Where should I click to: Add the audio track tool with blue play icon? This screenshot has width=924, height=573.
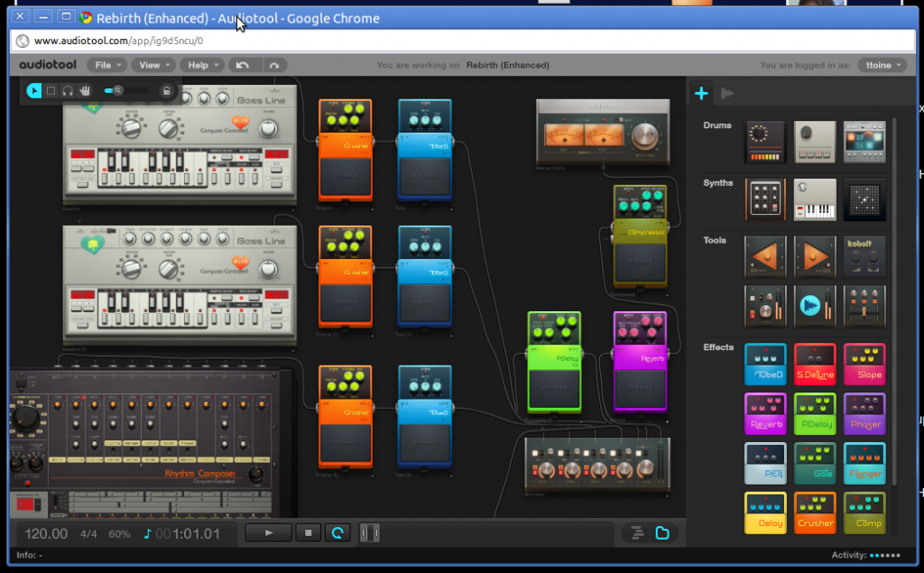pos(815,306)
